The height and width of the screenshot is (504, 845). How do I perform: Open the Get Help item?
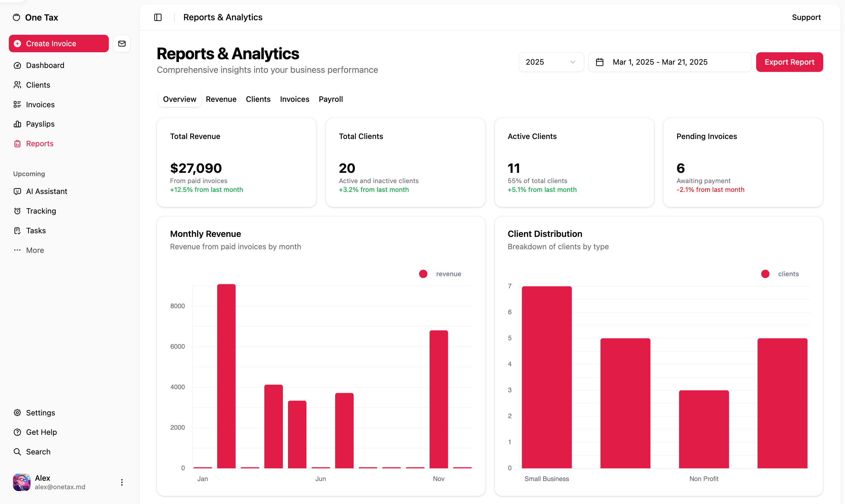pos(41,432)
